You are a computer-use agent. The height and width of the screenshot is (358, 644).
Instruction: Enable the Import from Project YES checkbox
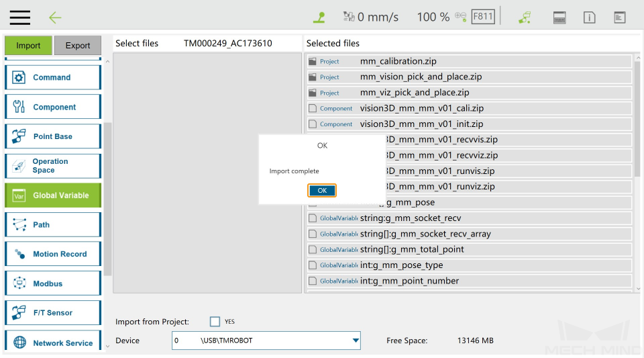click(x=215, y=322)
